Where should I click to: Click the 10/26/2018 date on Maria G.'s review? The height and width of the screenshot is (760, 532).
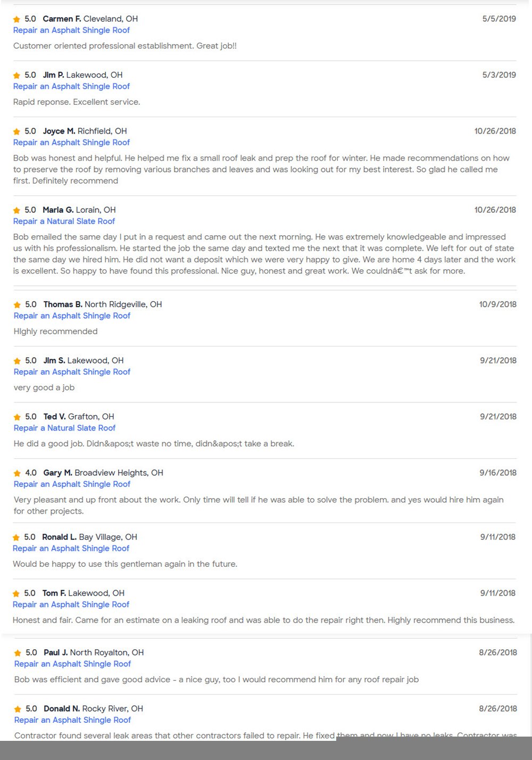(x=495, y=210)
